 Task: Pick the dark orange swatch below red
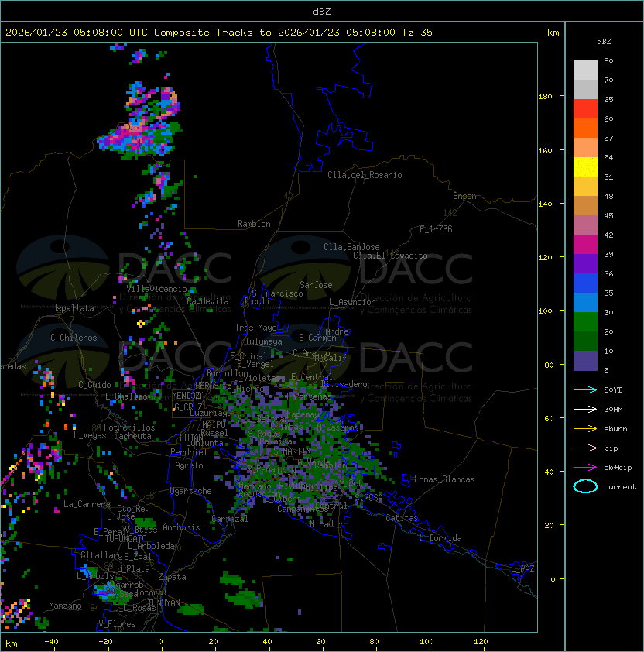(x=585, y=128)
